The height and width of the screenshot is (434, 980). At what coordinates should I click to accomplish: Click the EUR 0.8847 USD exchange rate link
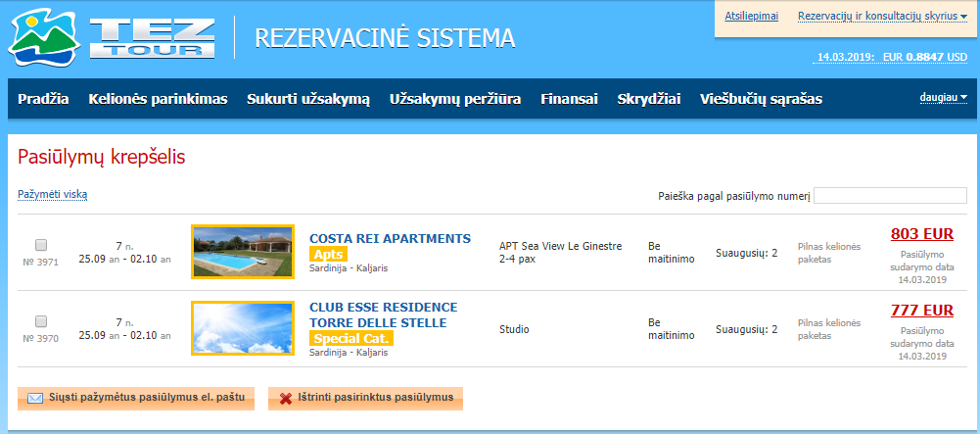(891, 57)
